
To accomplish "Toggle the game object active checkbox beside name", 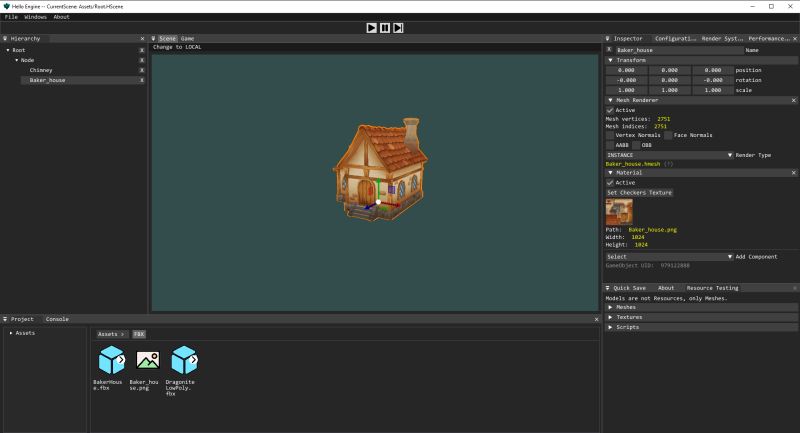I will point(609,50).
